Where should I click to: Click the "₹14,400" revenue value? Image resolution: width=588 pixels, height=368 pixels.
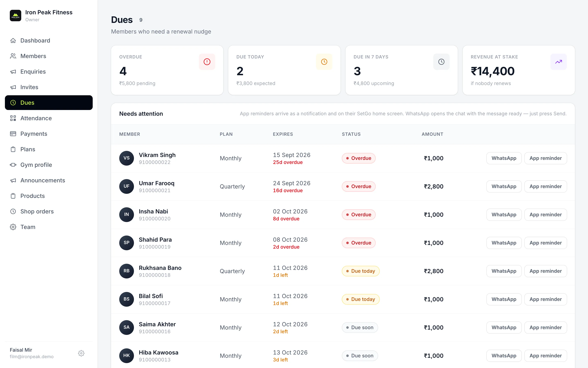(x=492, y=71)
